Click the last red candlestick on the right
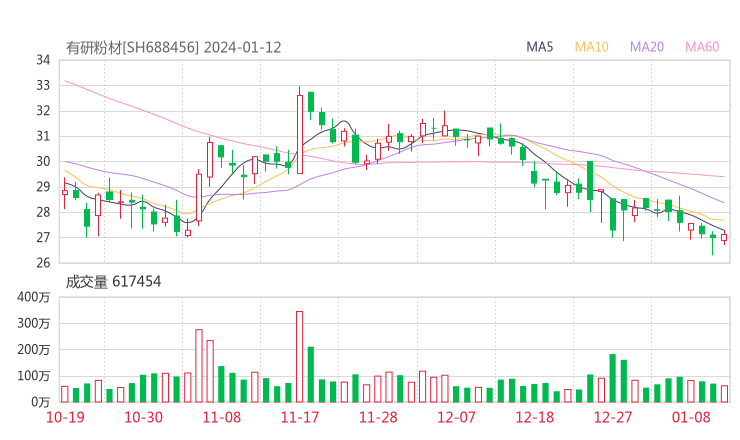 click(724, 237)
